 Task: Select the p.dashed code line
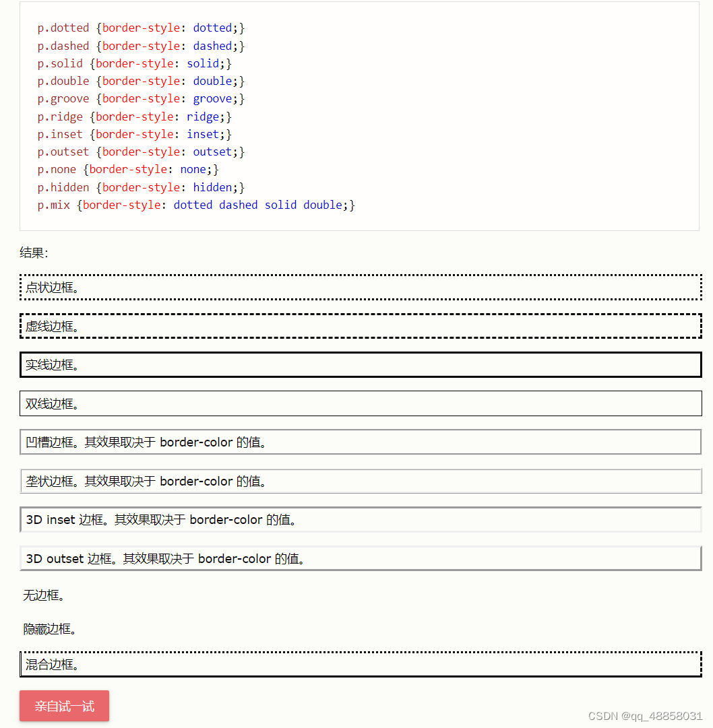pyautogui.click(x=141, y=45)
